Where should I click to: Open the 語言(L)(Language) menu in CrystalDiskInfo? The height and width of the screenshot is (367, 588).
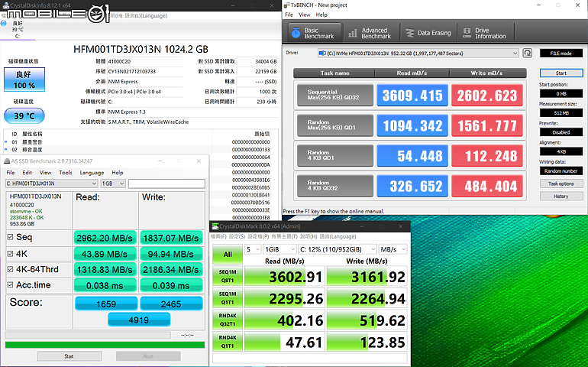[146, 16]
